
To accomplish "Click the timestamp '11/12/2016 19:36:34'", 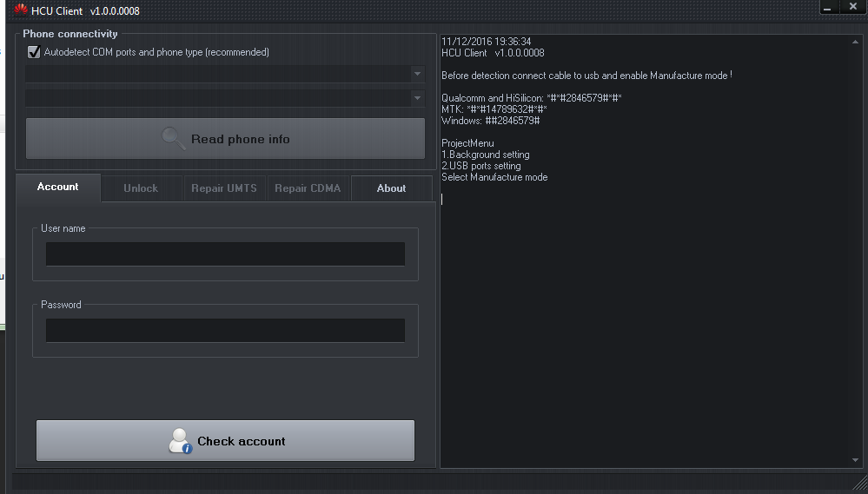I will (x=486, y=42).
